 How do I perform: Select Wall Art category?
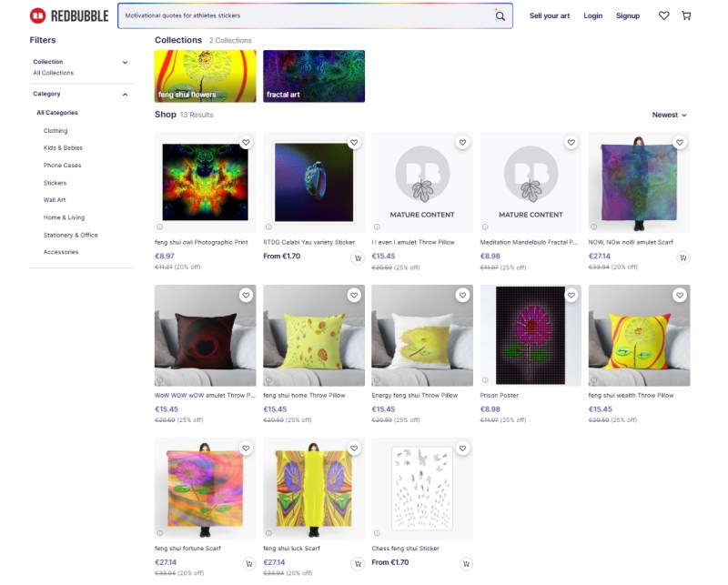tap(55, 200)
